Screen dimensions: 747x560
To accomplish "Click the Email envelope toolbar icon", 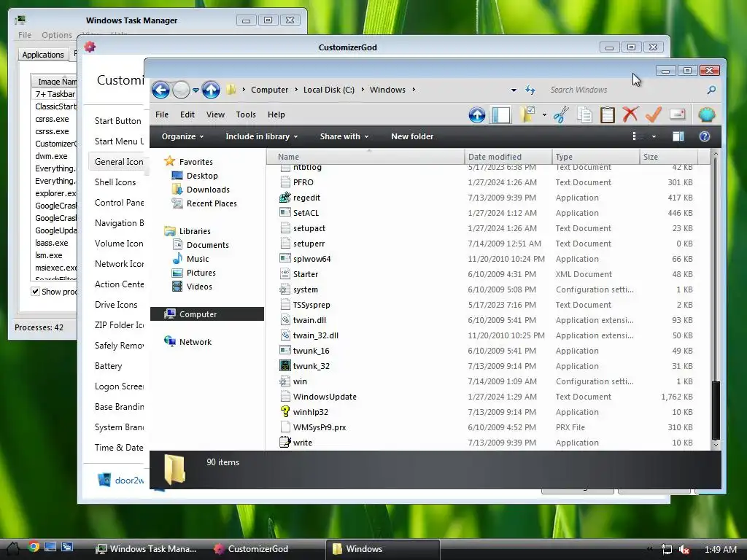I will pos(678,114).
